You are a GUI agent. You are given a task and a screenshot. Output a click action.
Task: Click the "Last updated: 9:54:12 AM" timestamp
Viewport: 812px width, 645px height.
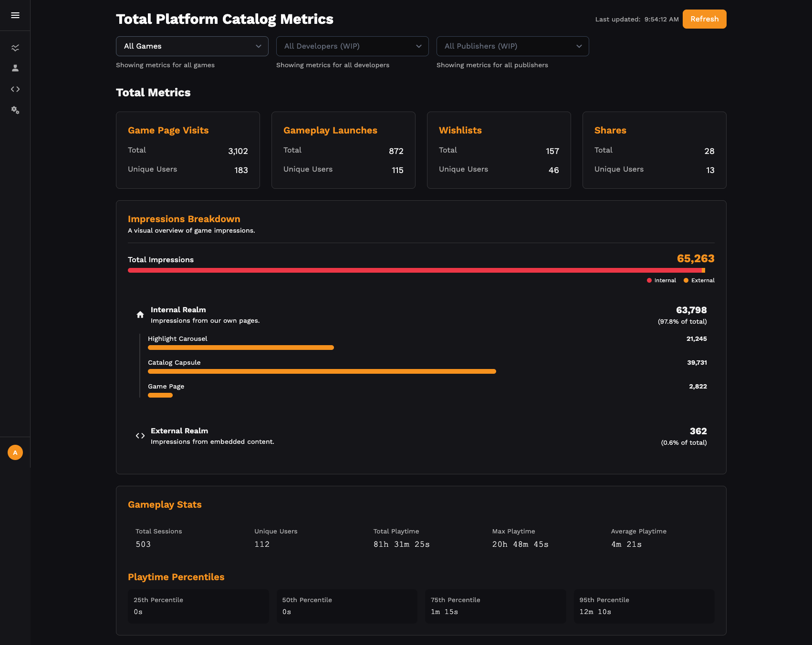click(x=637, y=20)
